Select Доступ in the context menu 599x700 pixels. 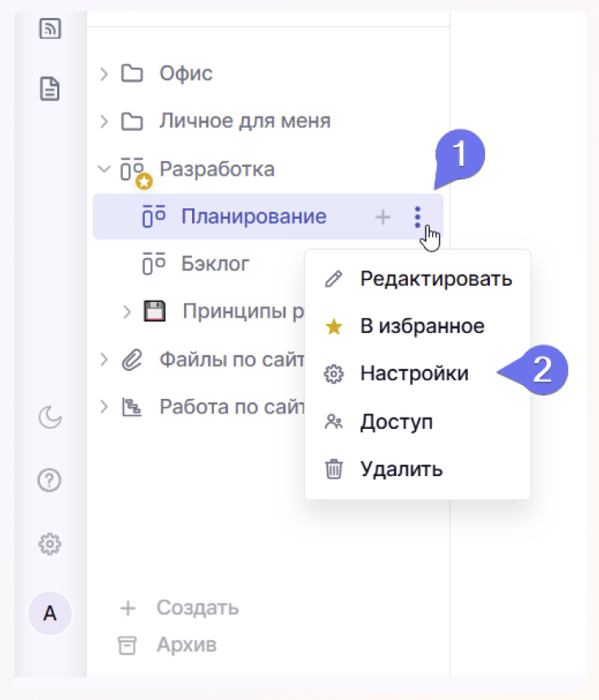pos(396,422)
